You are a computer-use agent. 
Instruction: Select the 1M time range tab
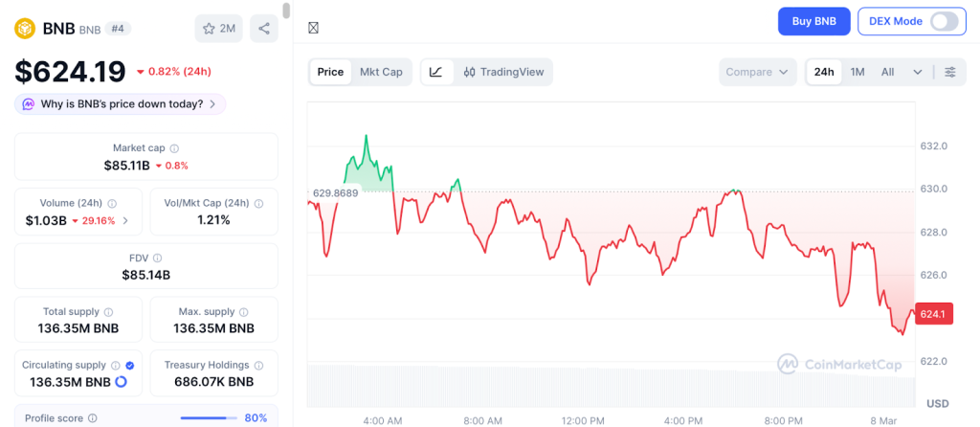[857, 72]
